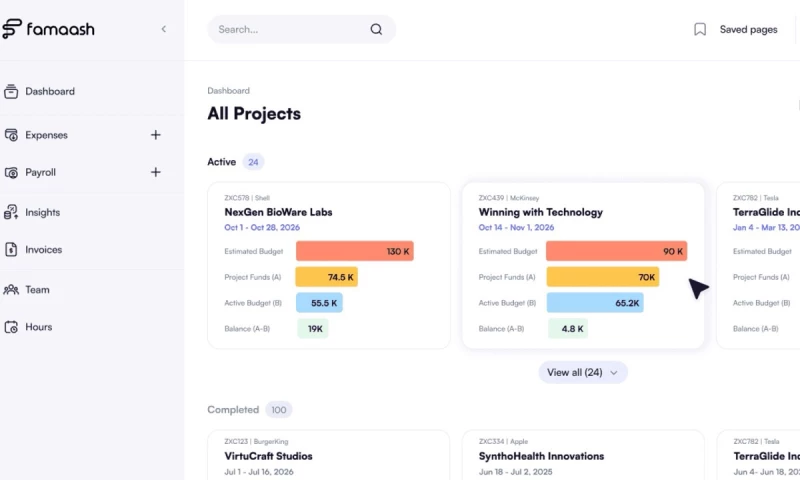Open the completed TerraGlide project card

point(758,455)
